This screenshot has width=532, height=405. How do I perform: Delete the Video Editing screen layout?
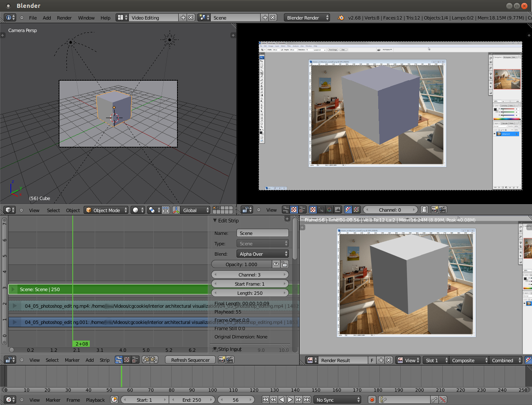(191, 17)
